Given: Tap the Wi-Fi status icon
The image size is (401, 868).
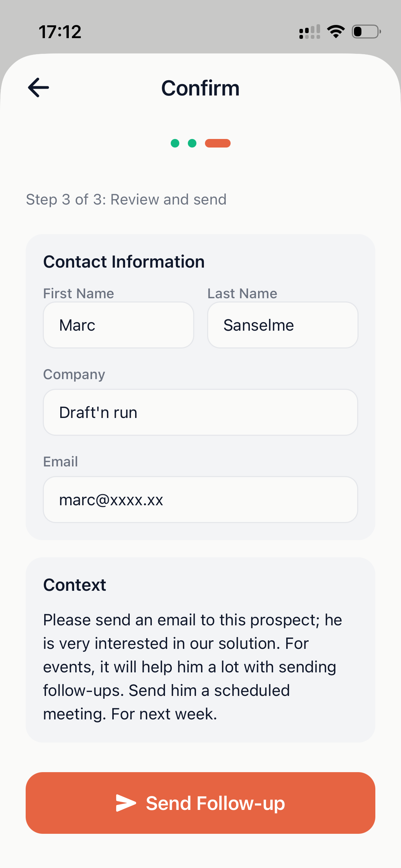Looking at the screenshot, I should tap(336, 32).
